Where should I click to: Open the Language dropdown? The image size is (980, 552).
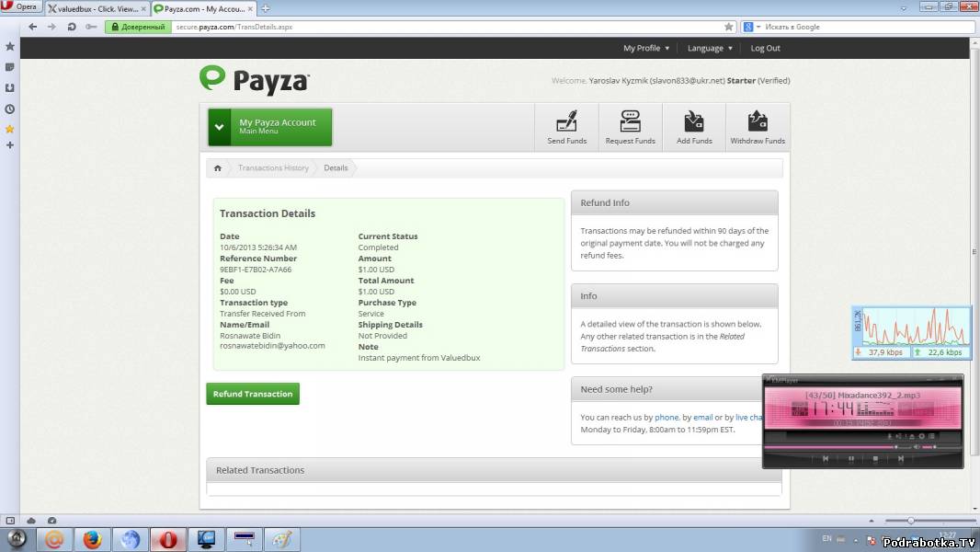[710, 48]
